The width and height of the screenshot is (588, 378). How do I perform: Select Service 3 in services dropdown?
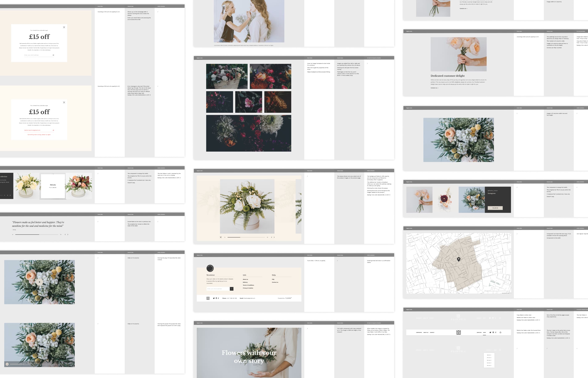tap(489, 360)
